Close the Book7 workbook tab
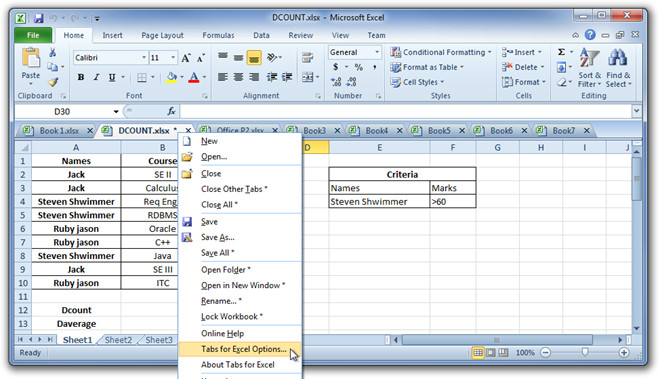This screenshot has width=660, height=379. click(586, 131)
